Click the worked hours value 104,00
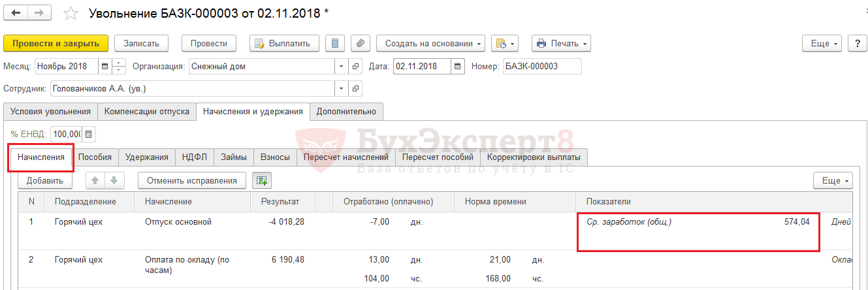The image size is (868, 290). [376, 278]
